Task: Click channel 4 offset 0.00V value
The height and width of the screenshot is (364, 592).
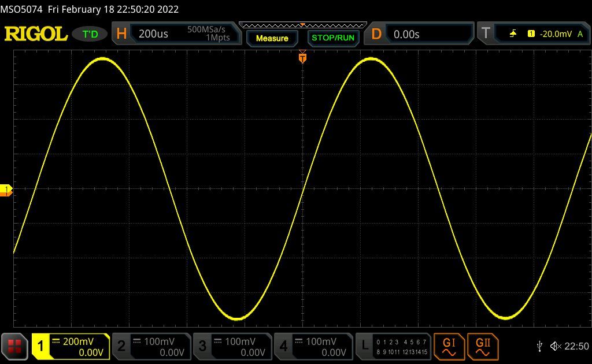Action: click(x=334, y=352)
